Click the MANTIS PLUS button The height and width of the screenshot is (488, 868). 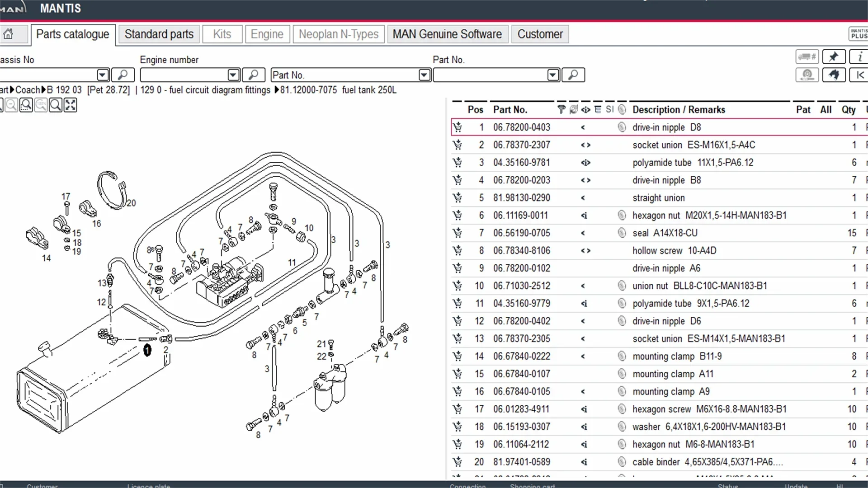859,34
